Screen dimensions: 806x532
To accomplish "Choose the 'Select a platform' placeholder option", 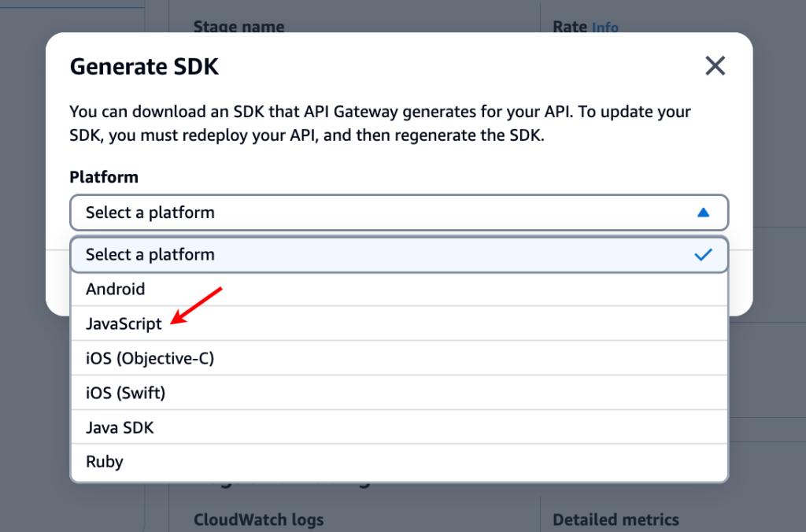I will [399, 254].
